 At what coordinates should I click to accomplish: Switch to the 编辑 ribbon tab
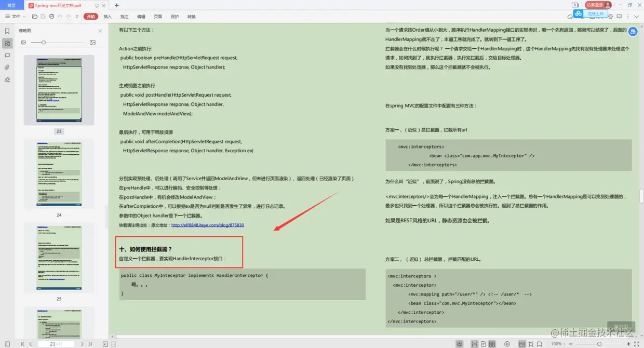[x=141, y=17]
